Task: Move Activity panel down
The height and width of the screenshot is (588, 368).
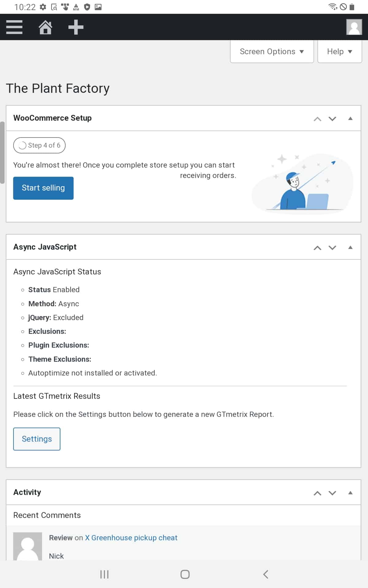Action: tap(332, 493)
